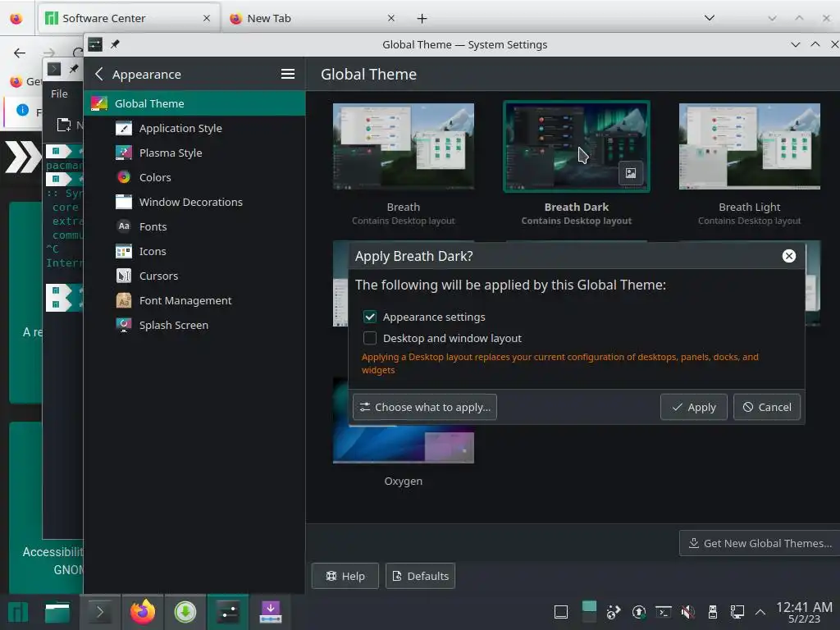
Task: Click show desktop tray icon
Action: (561, 612)
